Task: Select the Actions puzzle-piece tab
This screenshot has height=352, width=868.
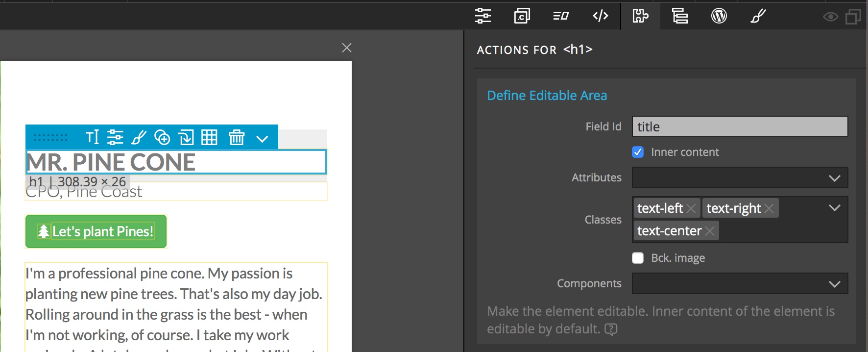Action: (x=640, y=16)
